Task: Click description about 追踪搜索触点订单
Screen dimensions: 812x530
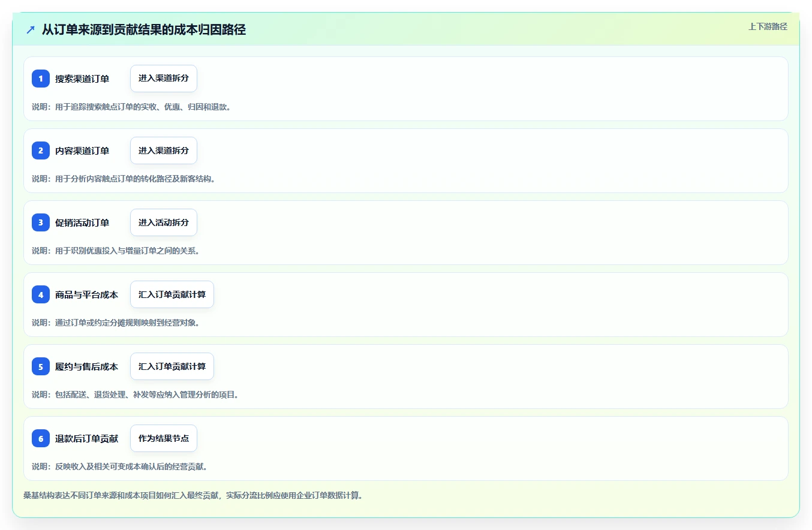Action: (131, 107)
